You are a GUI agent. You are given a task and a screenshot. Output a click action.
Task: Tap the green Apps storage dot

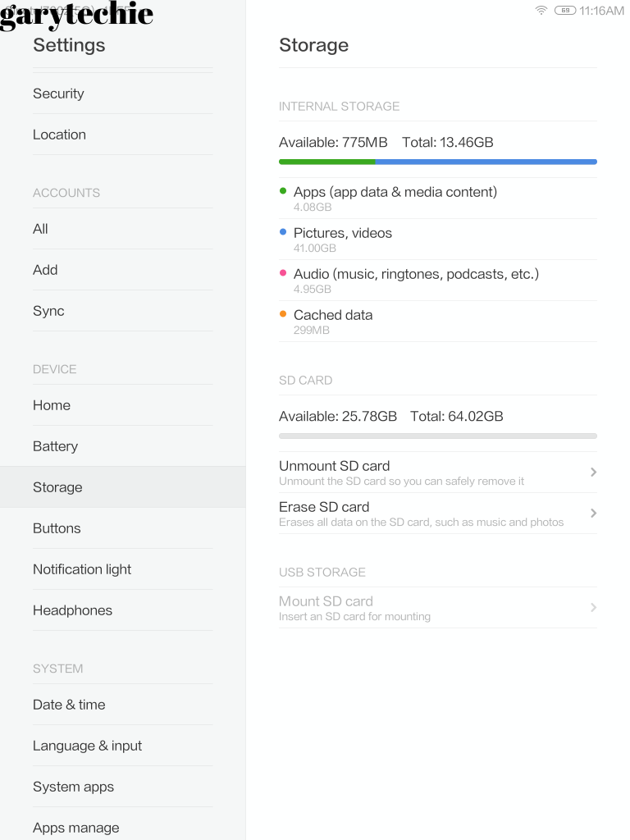[x=283, y=191]
